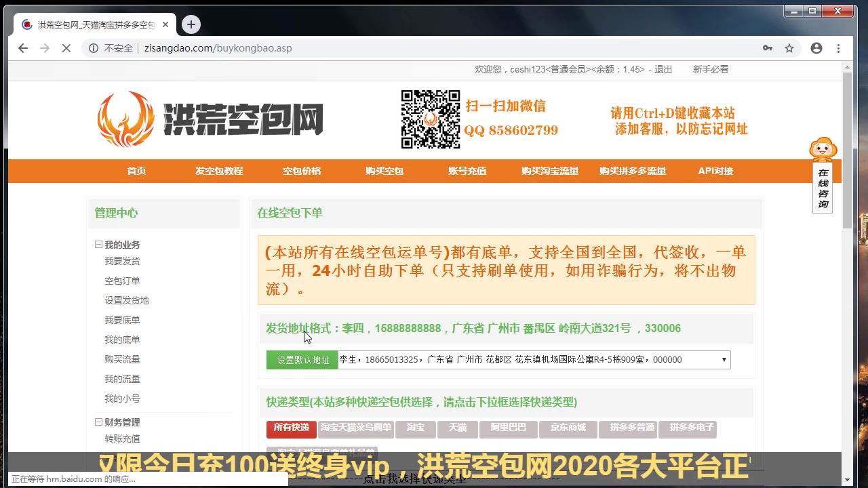Open 发空包教程 in the nav bar

pyautogui.click(x=219, y=171)
